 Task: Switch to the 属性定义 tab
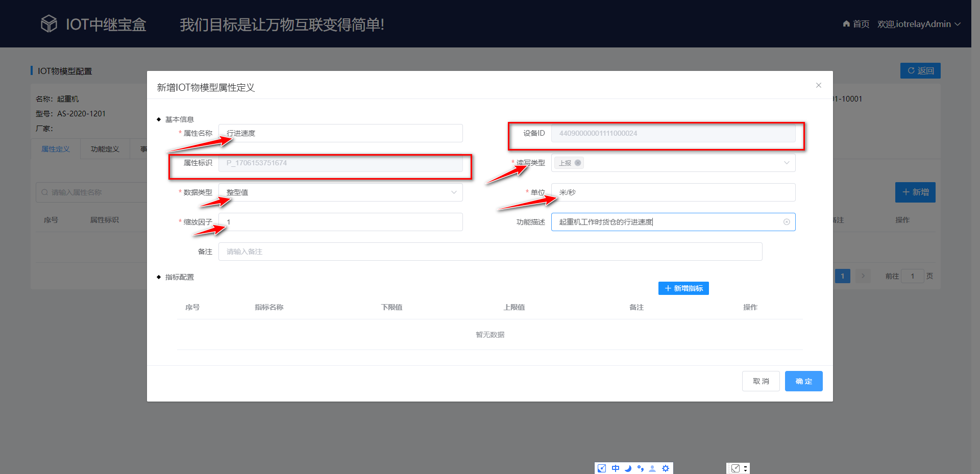(x=55, y=148)
